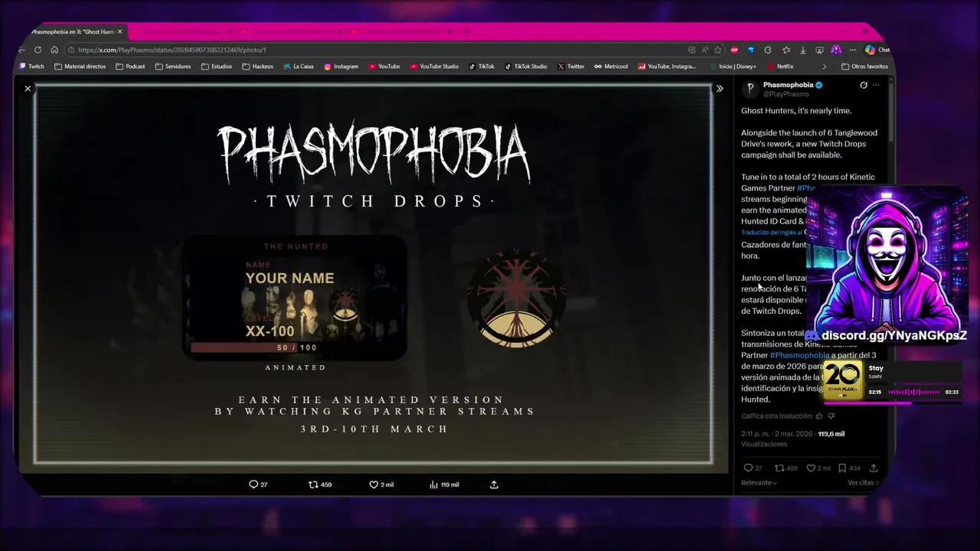Open the browser home page icon
Screen dimensions: 980x551
54,50
